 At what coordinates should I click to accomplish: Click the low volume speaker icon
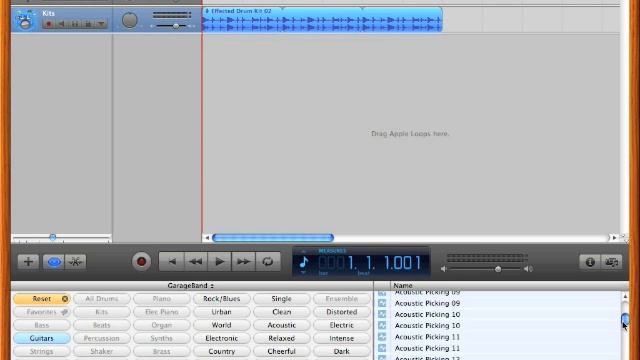coord(444,269)
